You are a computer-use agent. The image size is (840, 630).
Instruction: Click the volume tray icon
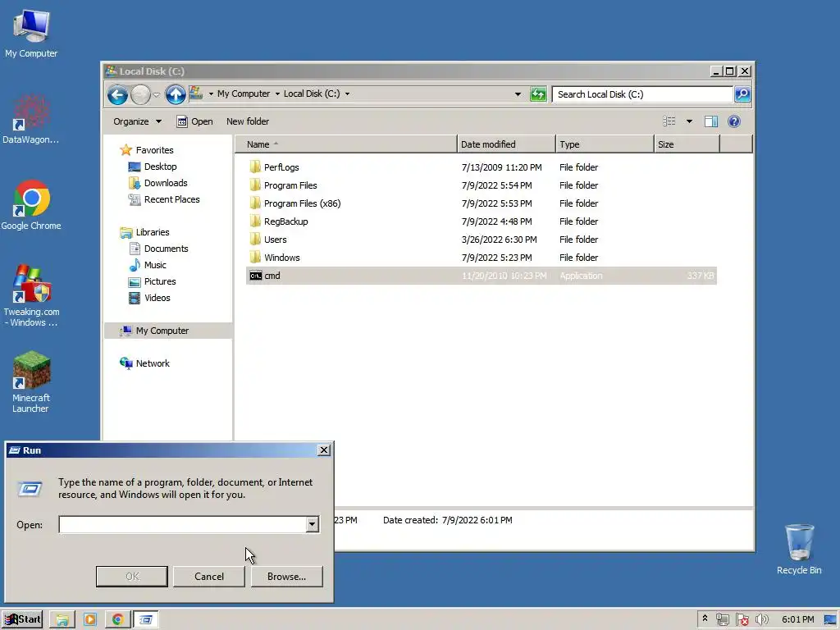tap(761, 620)
